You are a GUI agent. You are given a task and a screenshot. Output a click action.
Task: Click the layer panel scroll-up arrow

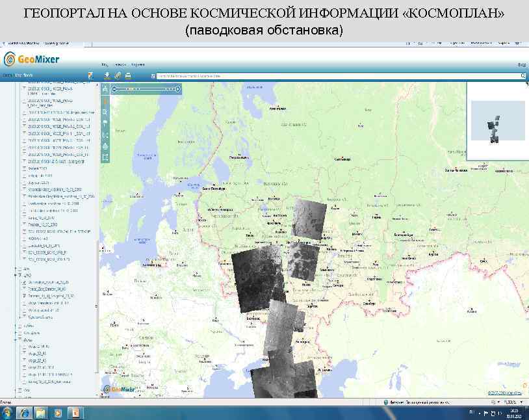coord(97,85)
